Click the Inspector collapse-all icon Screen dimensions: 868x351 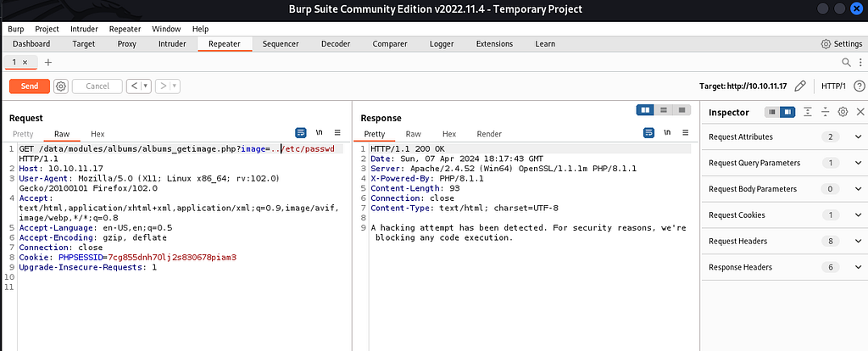tap(826, 112)
